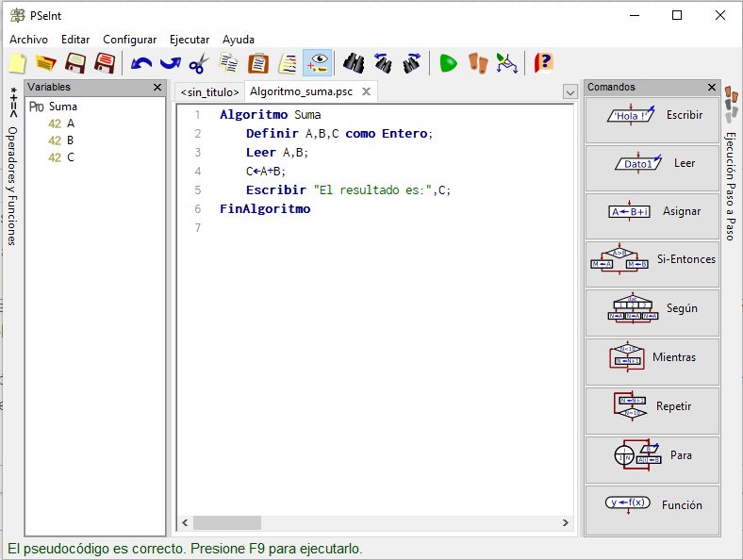The image size is (743, 560).
Task: Insert the Leer command
Action: point(652,168)
